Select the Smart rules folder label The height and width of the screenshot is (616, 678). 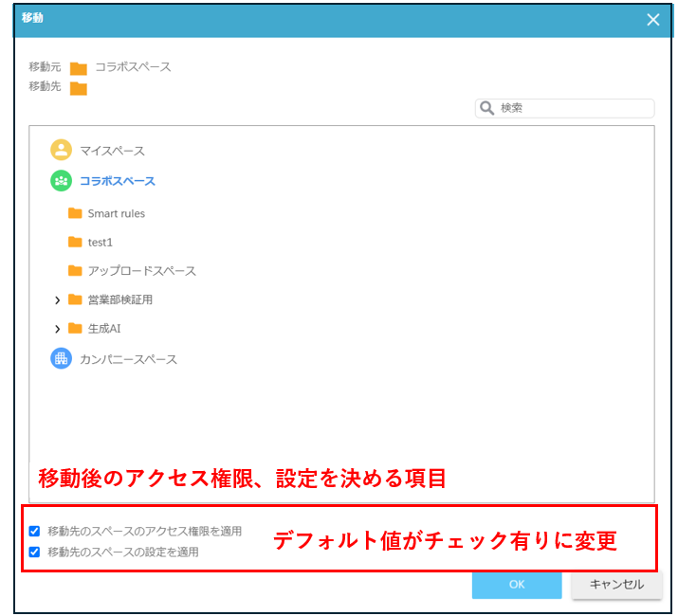tap(117, 213)
